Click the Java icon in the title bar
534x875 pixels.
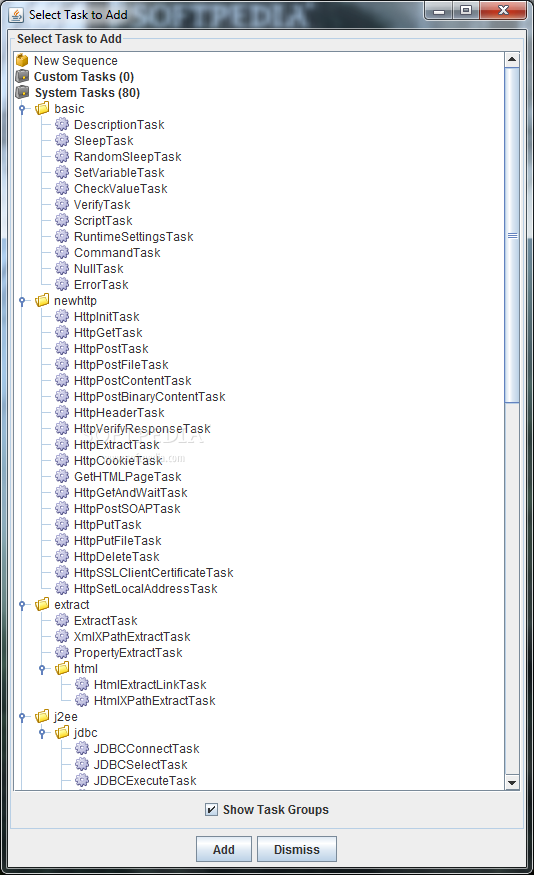[16, 15]
